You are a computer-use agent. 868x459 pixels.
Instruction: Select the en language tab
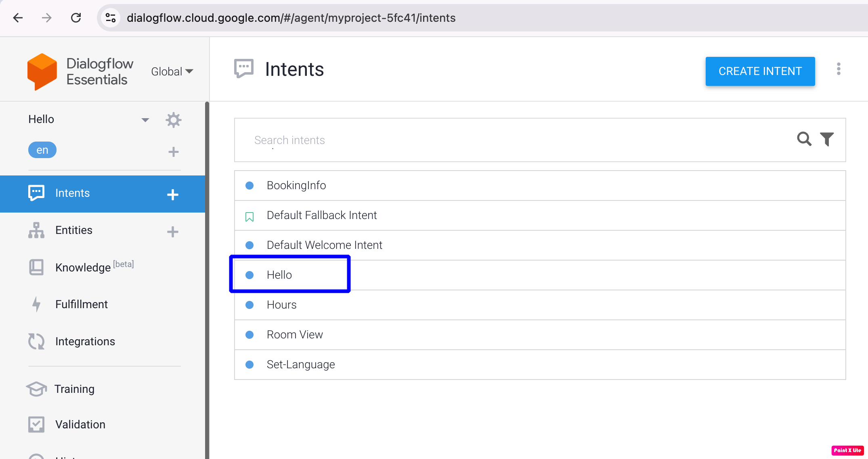tap(42, 150)
